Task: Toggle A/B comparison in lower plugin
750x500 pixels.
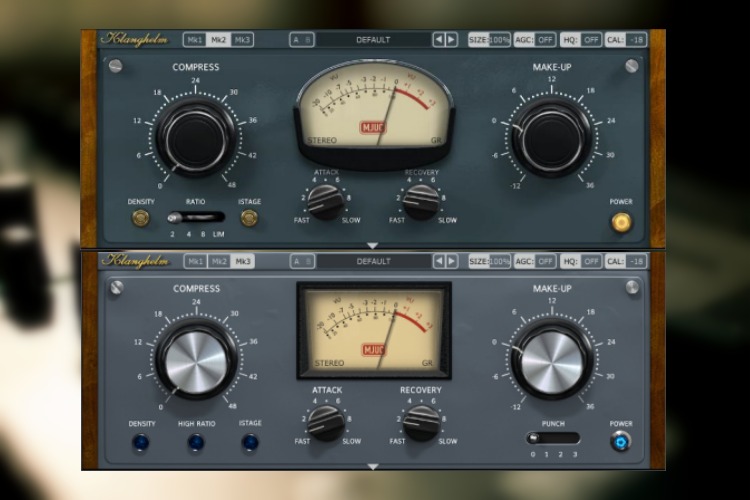Action: click(x=302, y=261)
